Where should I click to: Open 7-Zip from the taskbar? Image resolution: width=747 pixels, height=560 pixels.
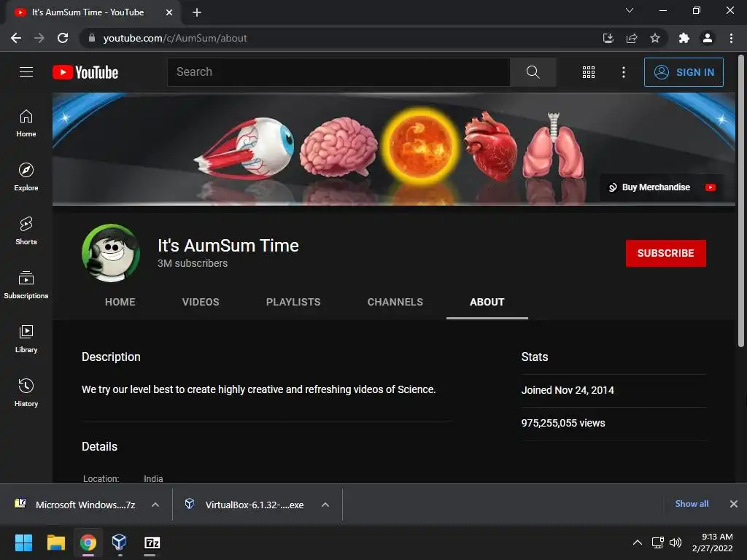pos(152,542)
